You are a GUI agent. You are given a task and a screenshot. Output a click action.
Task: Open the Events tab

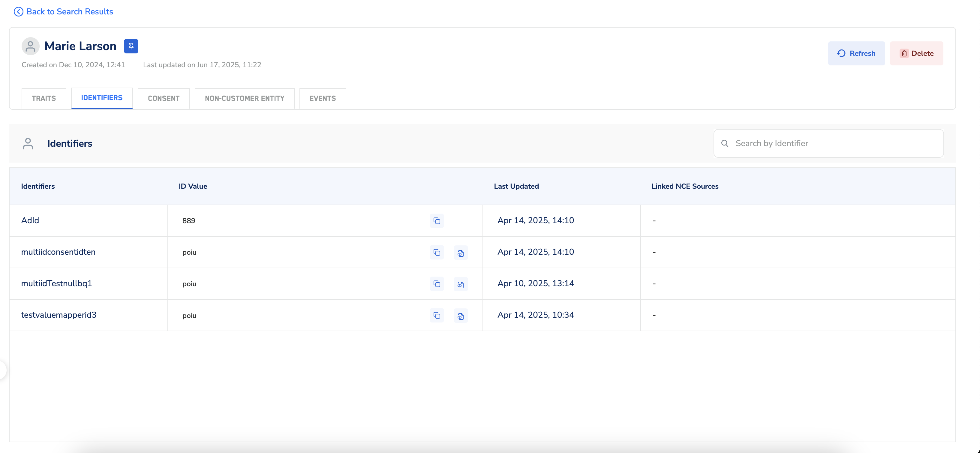323,98
